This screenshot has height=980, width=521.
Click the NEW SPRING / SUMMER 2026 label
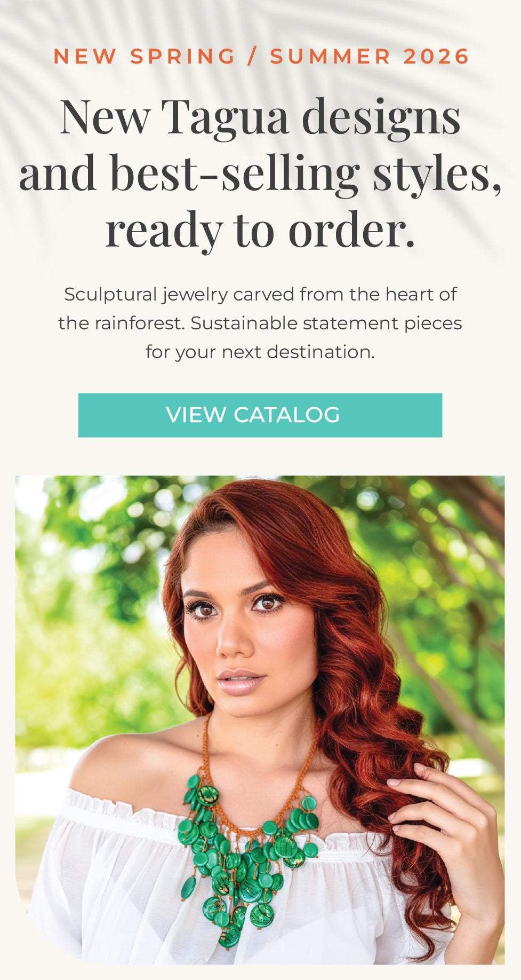point(261,57)
